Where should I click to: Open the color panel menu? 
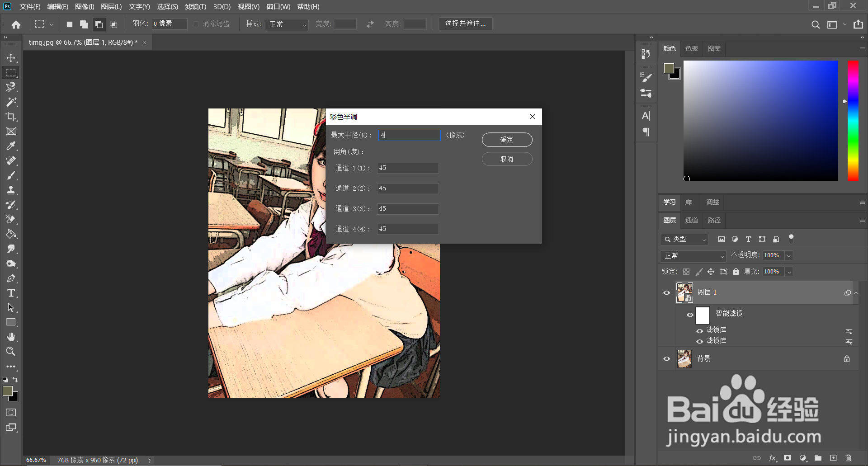862,48
